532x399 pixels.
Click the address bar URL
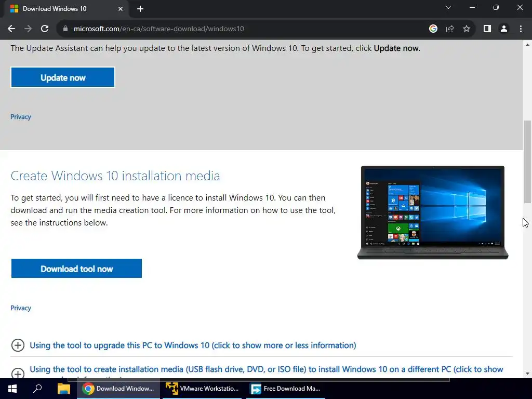tap(159, 29)
